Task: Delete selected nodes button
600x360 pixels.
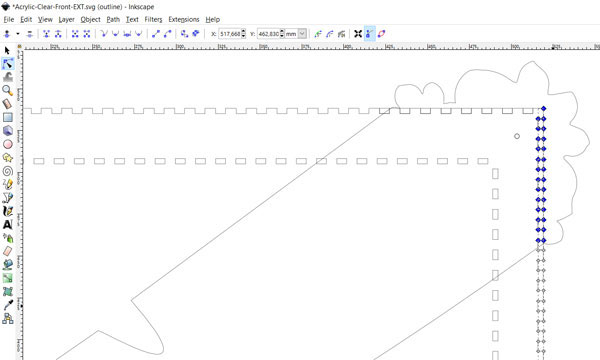Action: [x=30, y=34]
